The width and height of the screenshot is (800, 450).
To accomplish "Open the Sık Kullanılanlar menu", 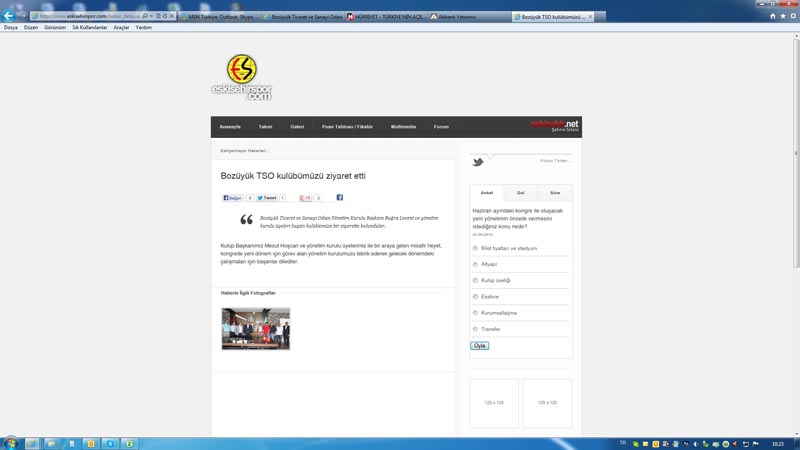I will (90, 28).
